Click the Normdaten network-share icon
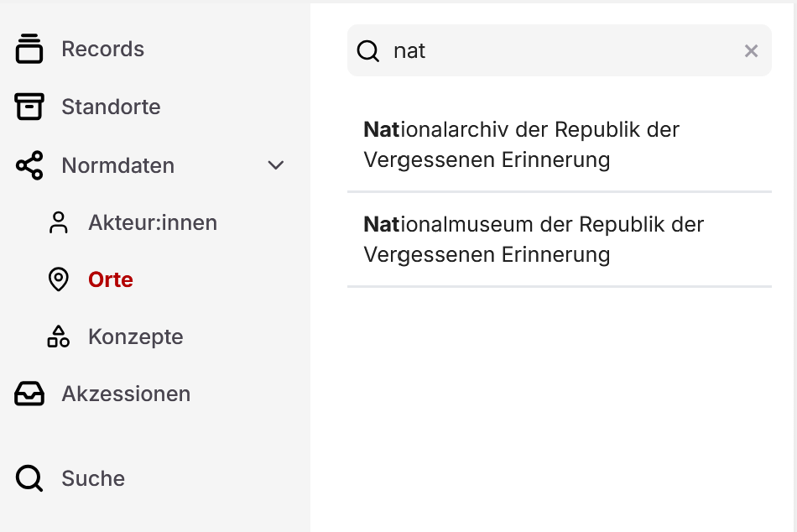The width and height of the screenshot is (797, 532). [x=29, y=165]
